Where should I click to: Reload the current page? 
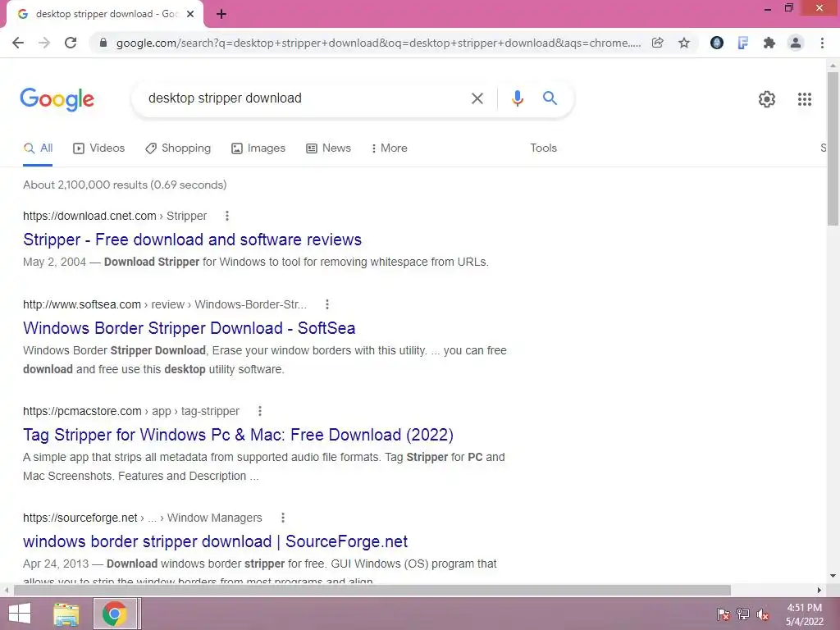[71, 43]
